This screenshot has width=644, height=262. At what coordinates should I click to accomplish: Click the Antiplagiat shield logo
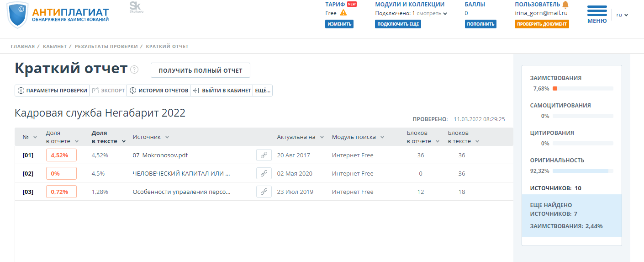coord(17,15)
